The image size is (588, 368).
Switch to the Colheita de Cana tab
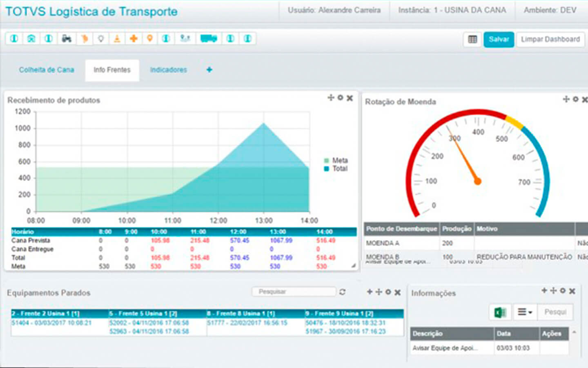click(x=47, y=70)
